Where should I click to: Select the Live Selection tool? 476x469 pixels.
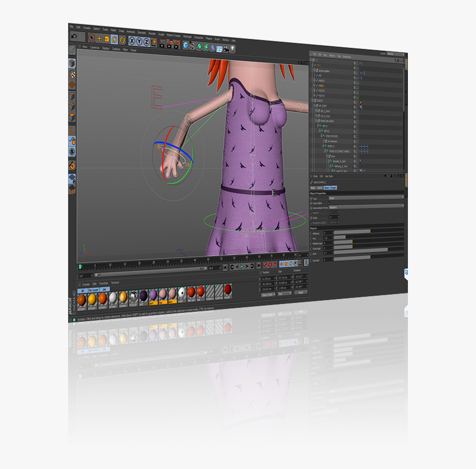[x=91, y=38]
